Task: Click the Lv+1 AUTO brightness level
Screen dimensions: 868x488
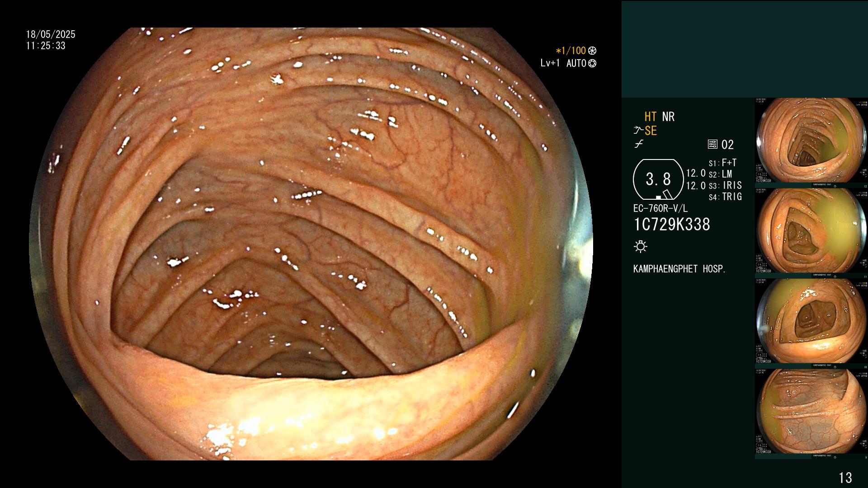Action: tap(563, 63)
